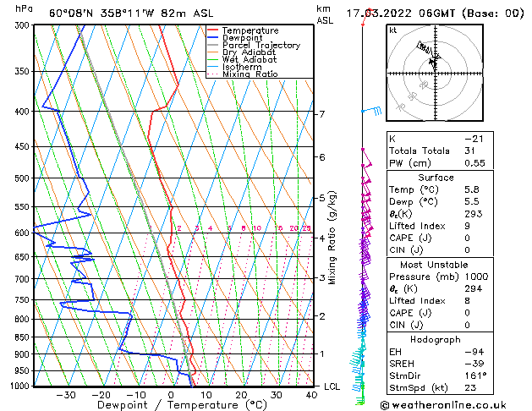Screen dimensions: 532x411
Task: Click the Most Unstable theta-e value 294
Action: (x=474, y=289)
